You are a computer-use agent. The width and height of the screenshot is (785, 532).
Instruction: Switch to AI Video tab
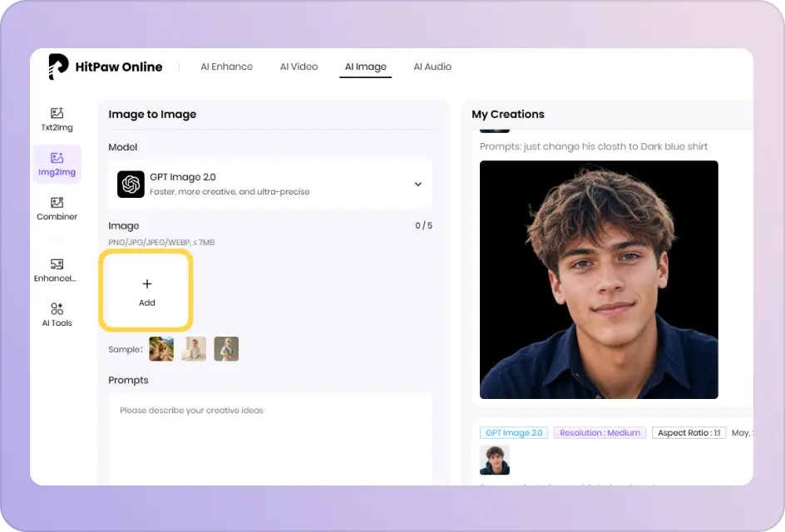(x=299, y=66)
